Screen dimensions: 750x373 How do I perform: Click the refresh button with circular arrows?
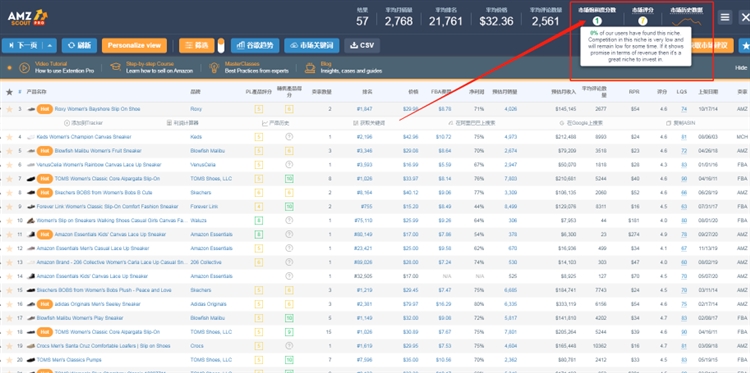[79, 45]
